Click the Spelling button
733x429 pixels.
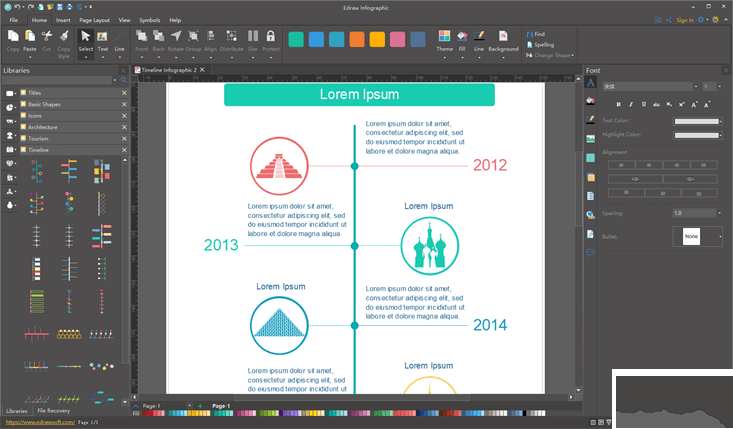540,45
